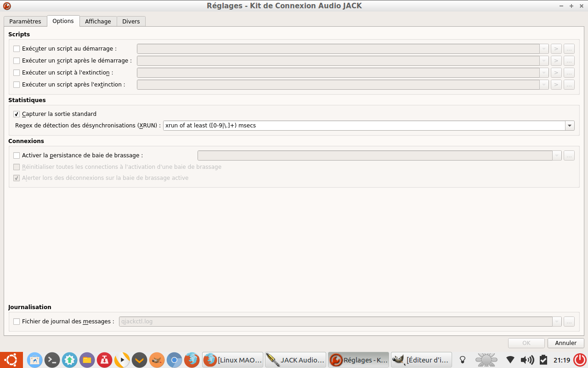Click the qjackctl.log file field
The image size is (588, 368).
pyautogui.click(x=336, y=322)
